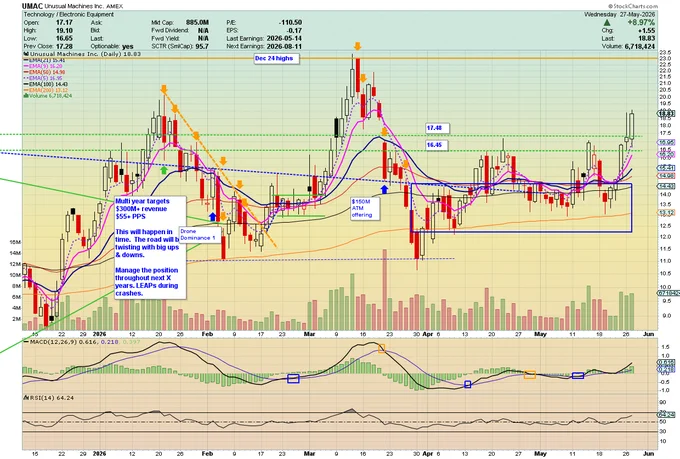Viewport: 680px width, 459px height.
Task: Click the Volume legend icon showing 6,718,424
Action: tap(26, 95)
